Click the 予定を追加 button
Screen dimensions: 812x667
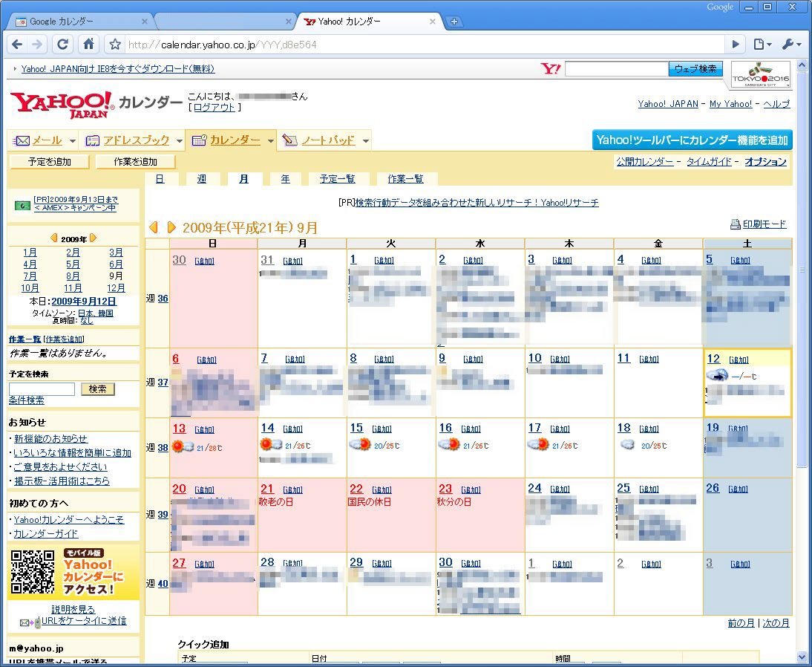50,162
